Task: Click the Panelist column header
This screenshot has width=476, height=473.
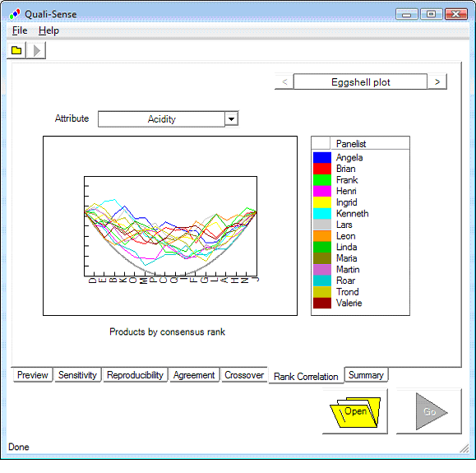Action: 369,143
